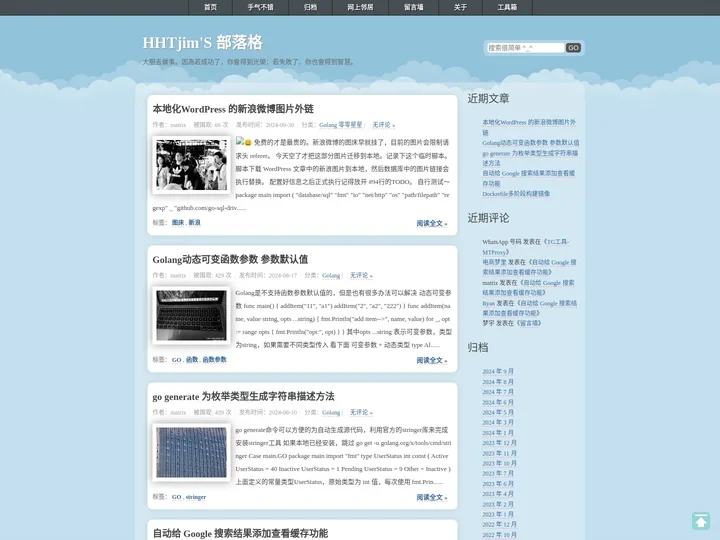Click GO tag on the 动态可变函数参数 post

point(177,360)
